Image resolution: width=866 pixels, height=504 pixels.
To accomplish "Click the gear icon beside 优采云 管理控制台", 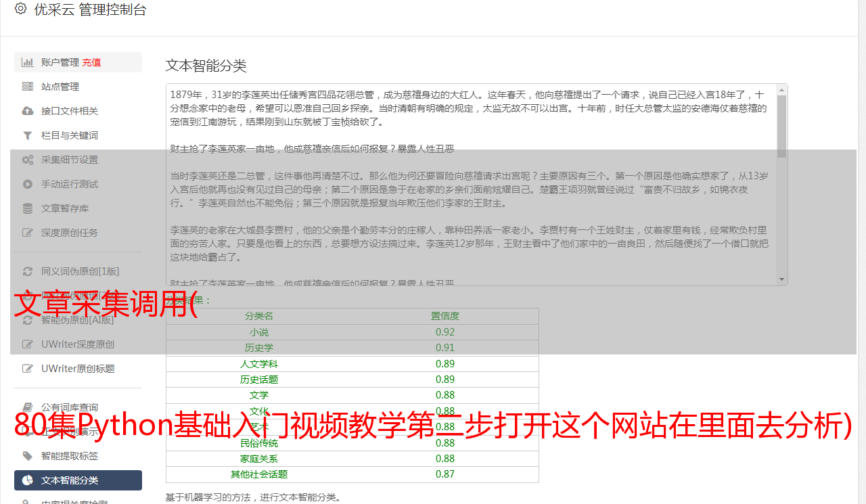I will 20,9.
